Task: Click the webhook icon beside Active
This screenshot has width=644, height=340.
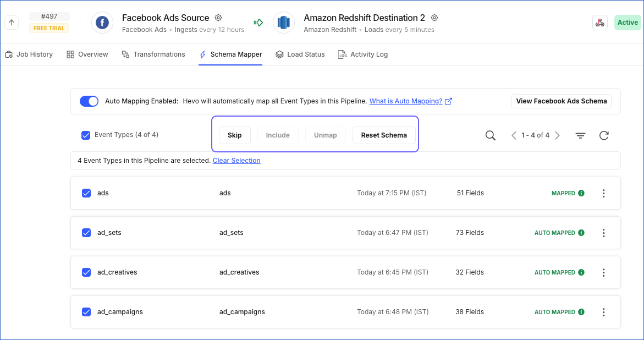Action: coord(600,23)
